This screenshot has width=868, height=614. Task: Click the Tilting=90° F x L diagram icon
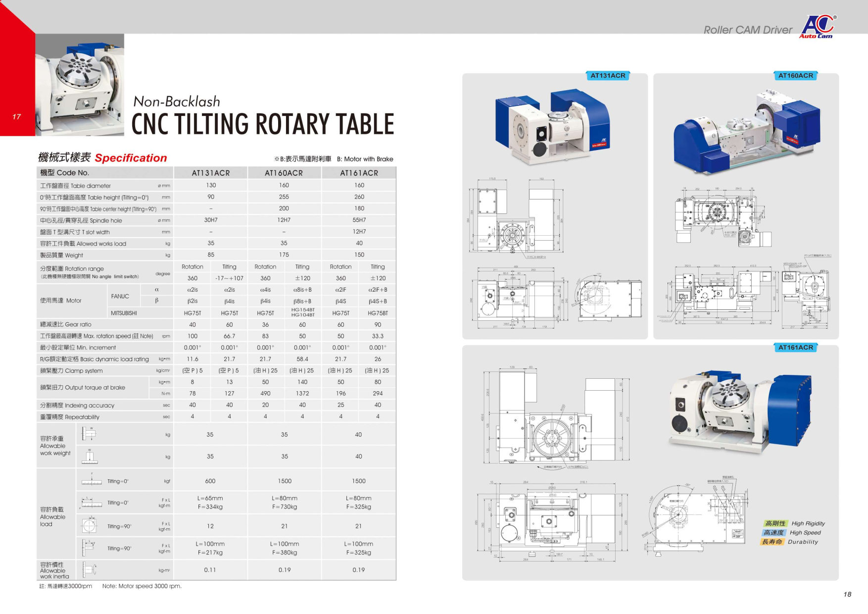(90, 548)
